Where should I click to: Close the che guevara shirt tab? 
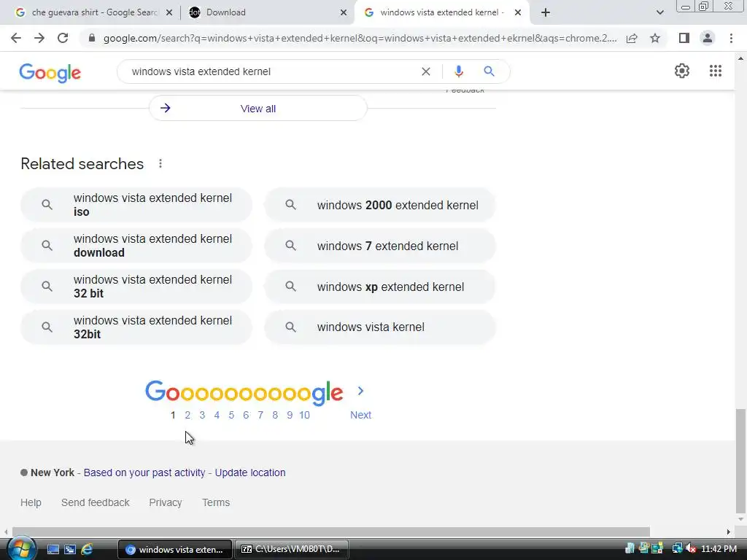[x=169, y=13]
